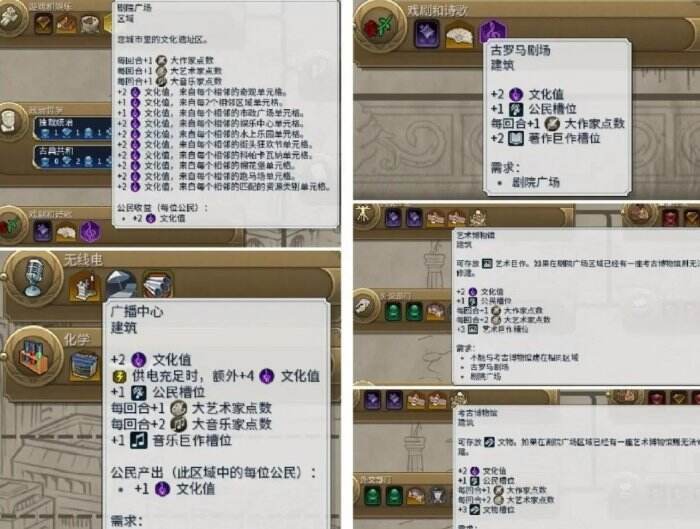
Task: Click the first green policy card beside the helmet icon
Action: (x=393, y=312)
